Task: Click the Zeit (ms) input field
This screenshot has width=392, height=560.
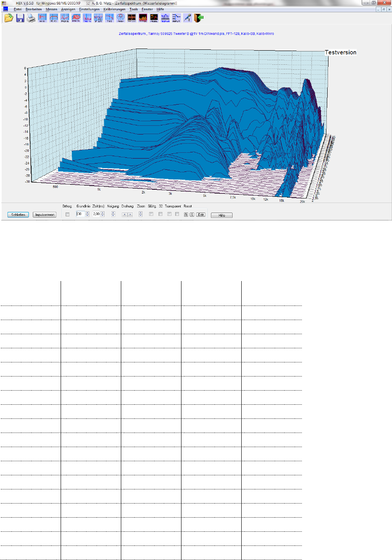Action: [96, 214]
